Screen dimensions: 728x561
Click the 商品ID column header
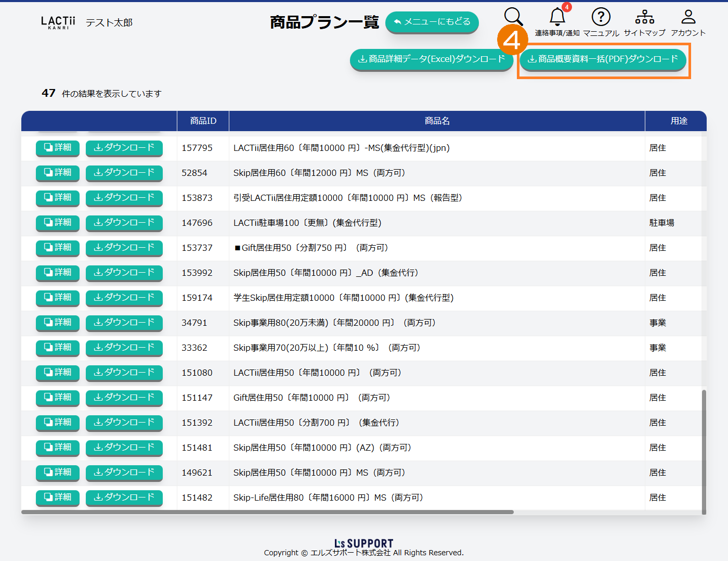pyautogui.click(x=203, y=121)
